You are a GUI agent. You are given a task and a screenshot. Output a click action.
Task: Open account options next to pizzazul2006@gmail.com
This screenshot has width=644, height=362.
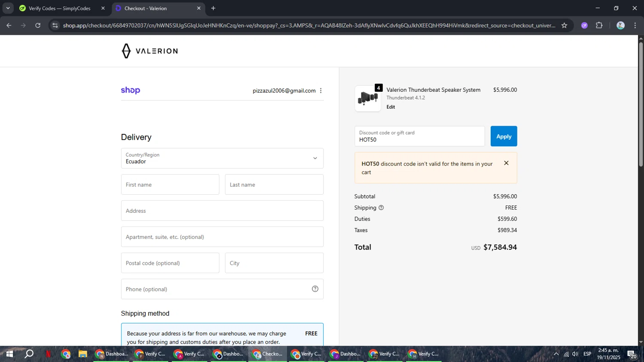pyautogui.click(x=321, y=90)
